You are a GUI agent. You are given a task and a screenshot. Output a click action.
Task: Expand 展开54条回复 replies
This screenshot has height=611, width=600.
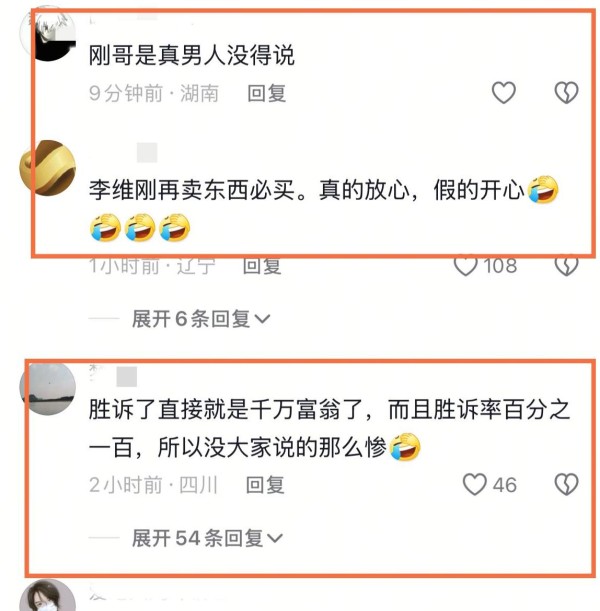[x=207, y=539]
